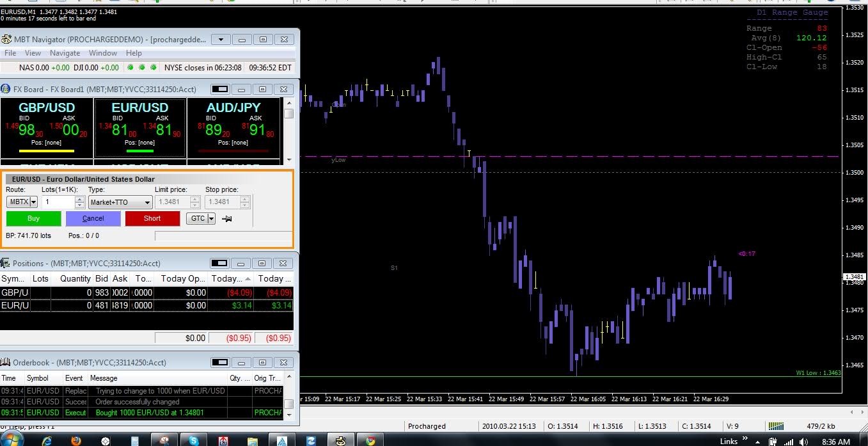Click the Stop price field
The width and height of the screenshot is (868, 446).
pyautogui.click(x=222, y=202)
